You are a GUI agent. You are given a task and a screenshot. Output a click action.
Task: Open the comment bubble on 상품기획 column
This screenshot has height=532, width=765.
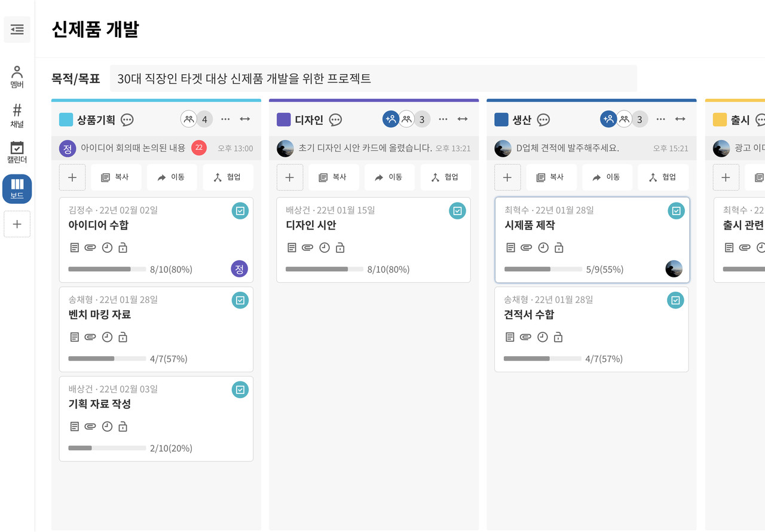coord(127,120)
